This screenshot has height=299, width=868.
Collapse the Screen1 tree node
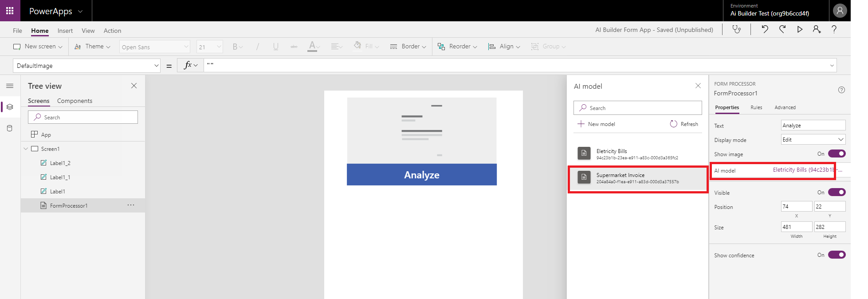(26, 149)
